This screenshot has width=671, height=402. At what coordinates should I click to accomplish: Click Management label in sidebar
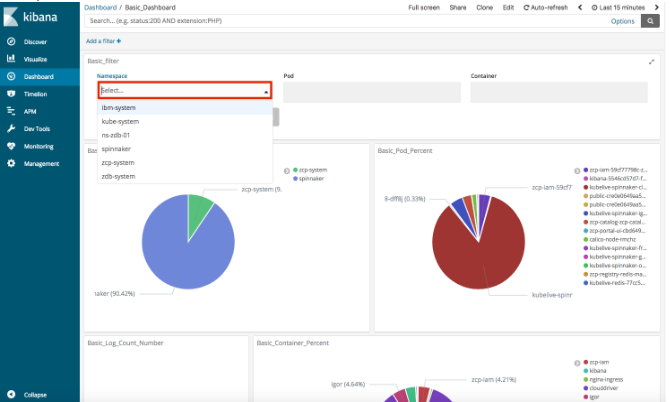click(41, 164)
